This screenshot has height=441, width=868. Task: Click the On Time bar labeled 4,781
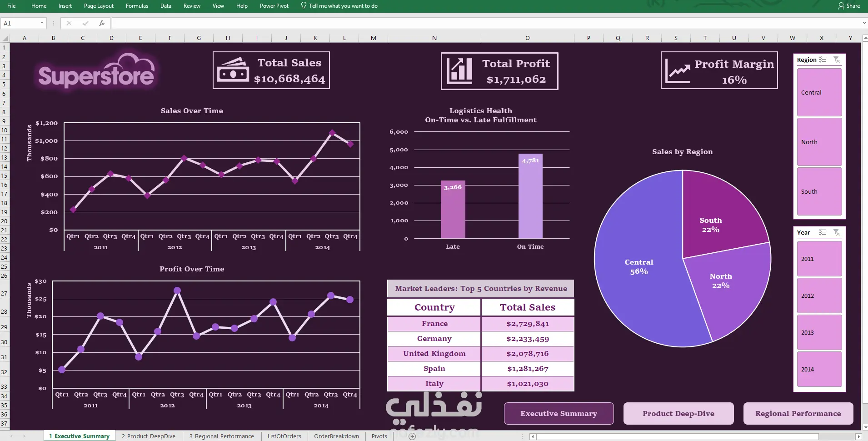pyautogui.click(x=530, y=196)
